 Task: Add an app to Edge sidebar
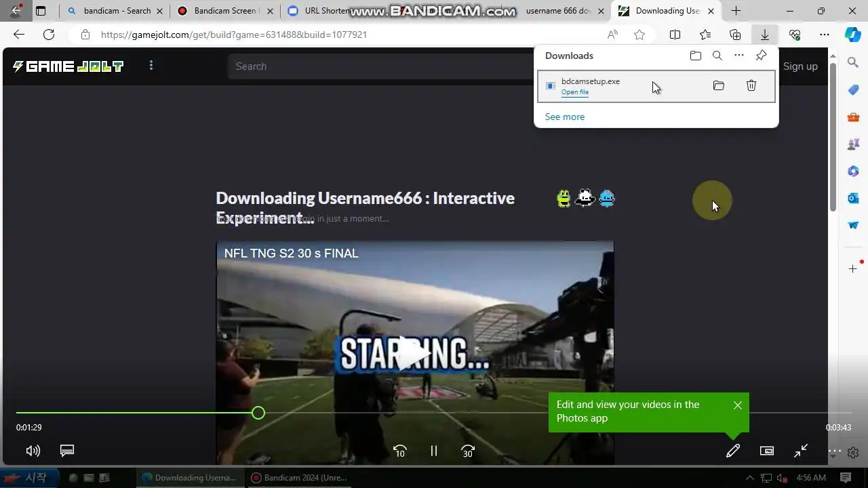(853, 269)
